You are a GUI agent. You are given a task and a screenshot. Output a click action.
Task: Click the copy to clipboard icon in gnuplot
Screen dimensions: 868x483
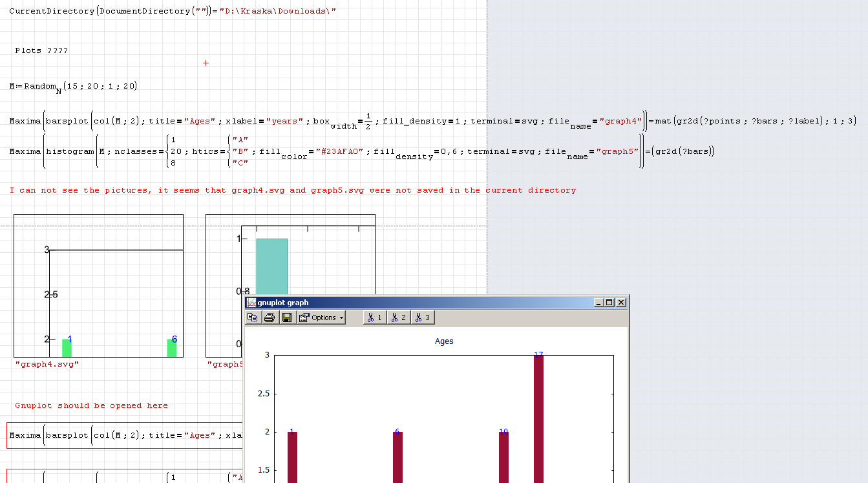253,317
